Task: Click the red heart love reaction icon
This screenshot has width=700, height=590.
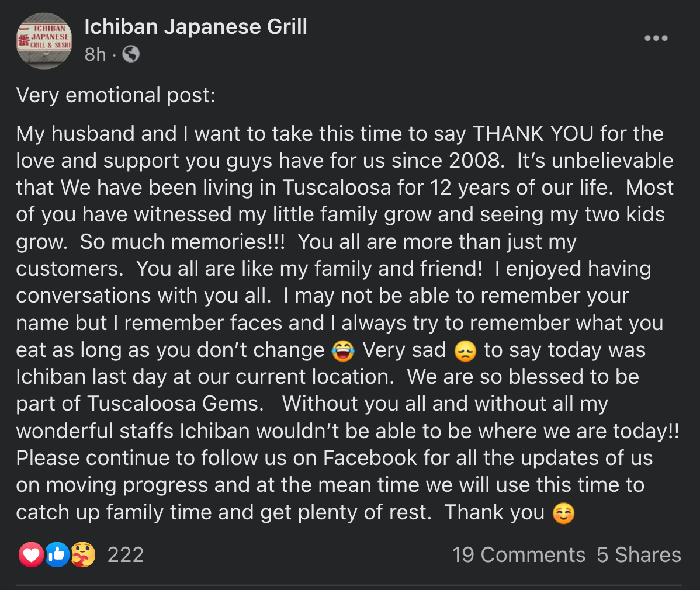Action: 31,555
